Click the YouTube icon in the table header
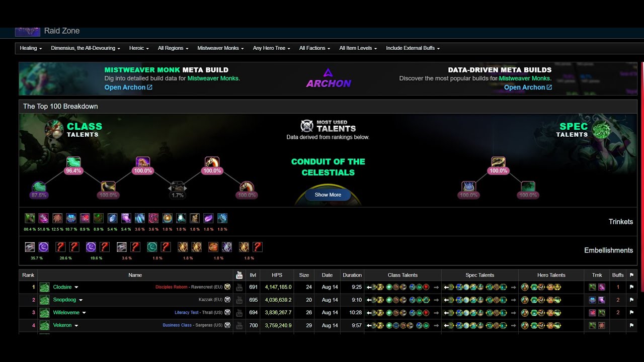 coord(239,275)
